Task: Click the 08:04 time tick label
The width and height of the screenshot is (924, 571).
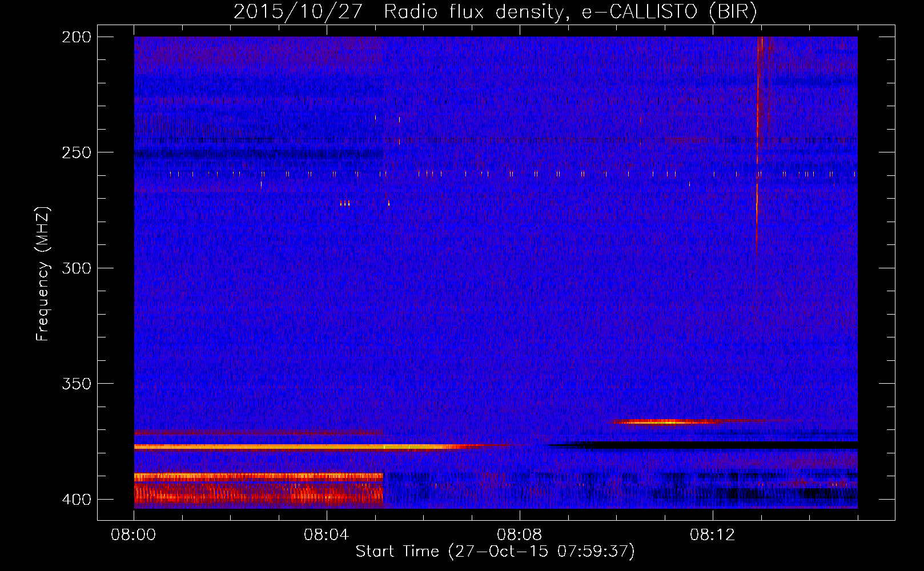Action: pyautogui.click(x=327, y=535)
